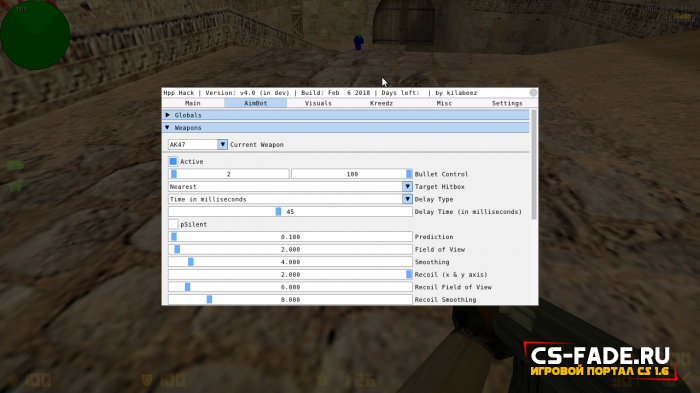The height and width of the screenshot is (393, 700).
Task: Click the Prediction slider
Action: [x=290, y=237]
